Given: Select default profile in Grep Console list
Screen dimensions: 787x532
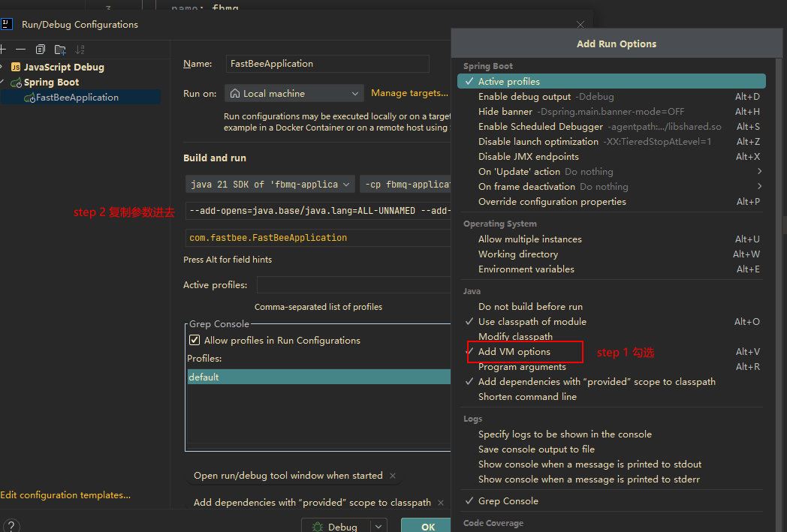Looking at the screenshot, I should (x=318, y=377).
